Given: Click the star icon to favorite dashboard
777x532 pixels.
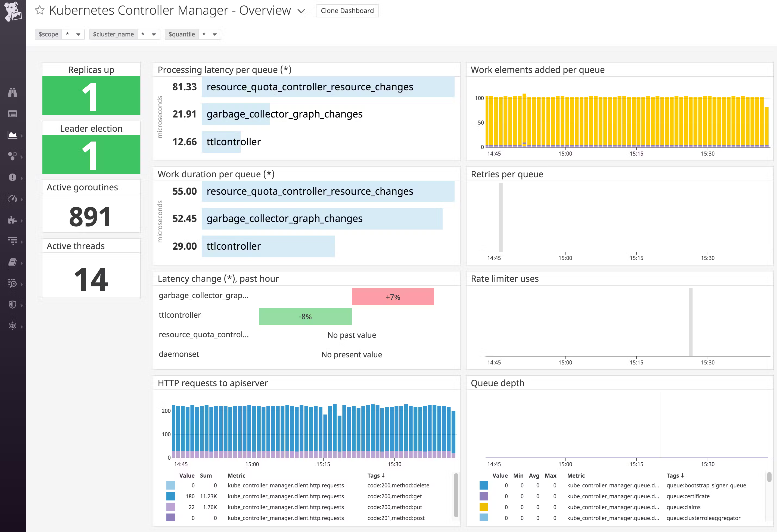Looking at the screenshot, I should pyautogui.click(x=39, y=10).
